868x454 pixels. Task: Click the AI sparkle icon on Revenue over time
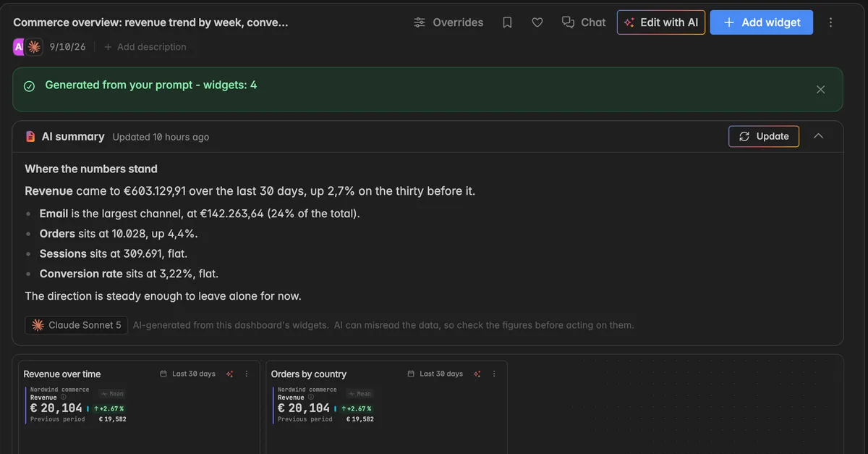point(229,374)
